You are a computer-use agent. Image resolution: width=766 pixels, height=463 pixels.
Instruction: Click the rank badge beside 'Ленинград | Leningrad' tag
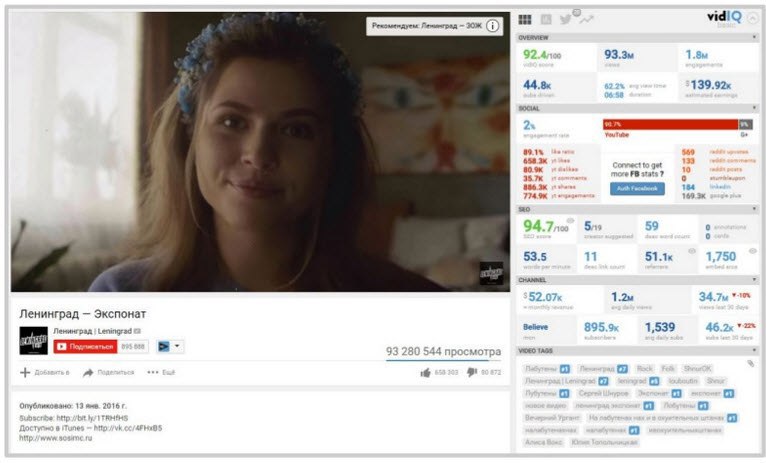603,381
